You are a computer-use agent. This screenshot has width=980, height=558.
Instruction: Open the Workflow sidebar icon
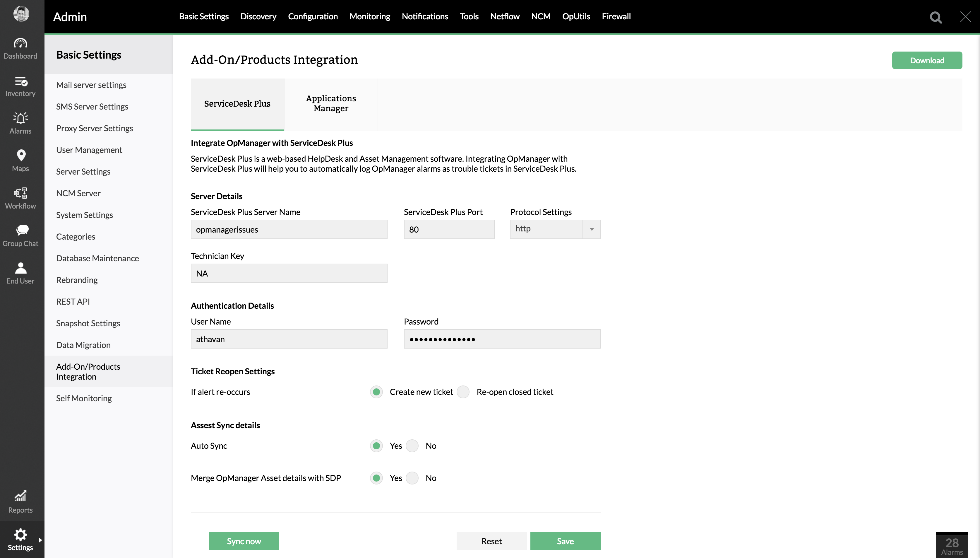pyautogui.click(x=20, y=193)
